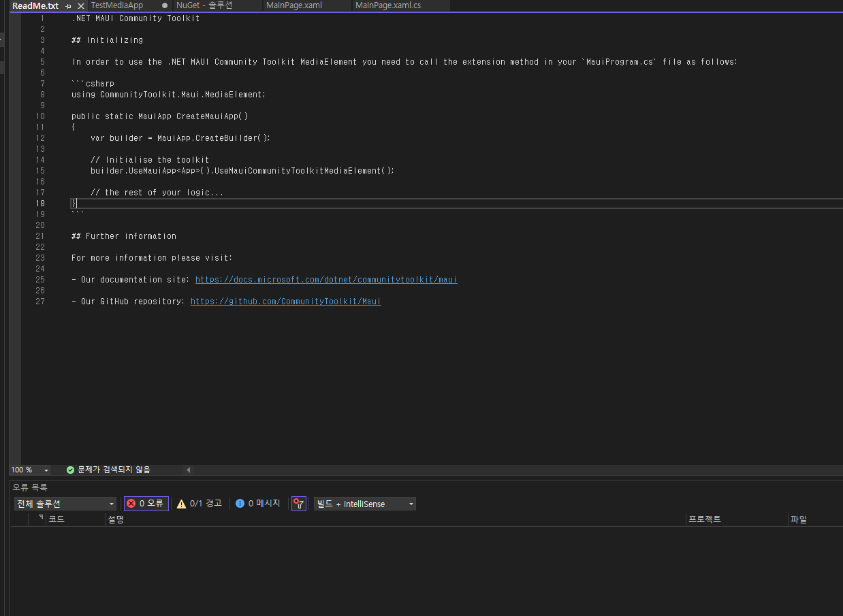Click 'using CommunityToolkit.Maui.MediaElement;' line

[169, 95]
